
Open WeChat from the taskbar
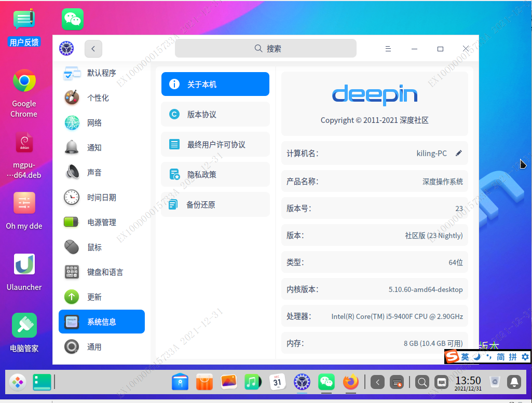point(326,382)
